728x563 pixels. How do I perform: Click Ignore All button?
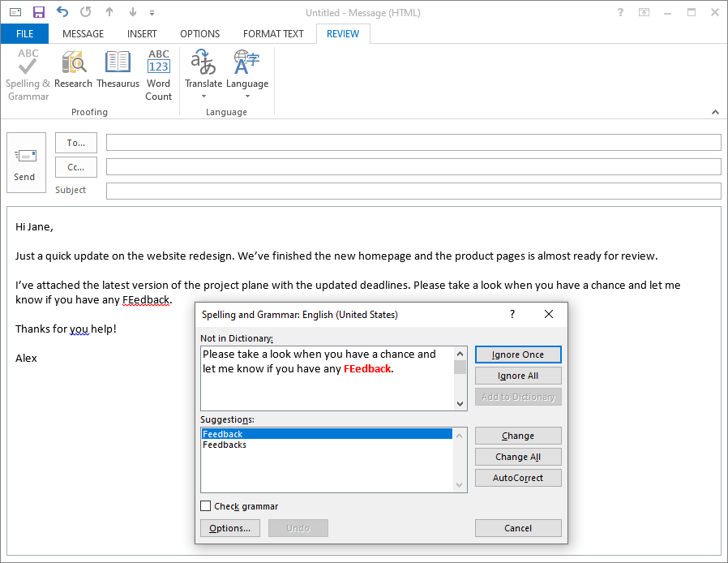pos(518,376)
